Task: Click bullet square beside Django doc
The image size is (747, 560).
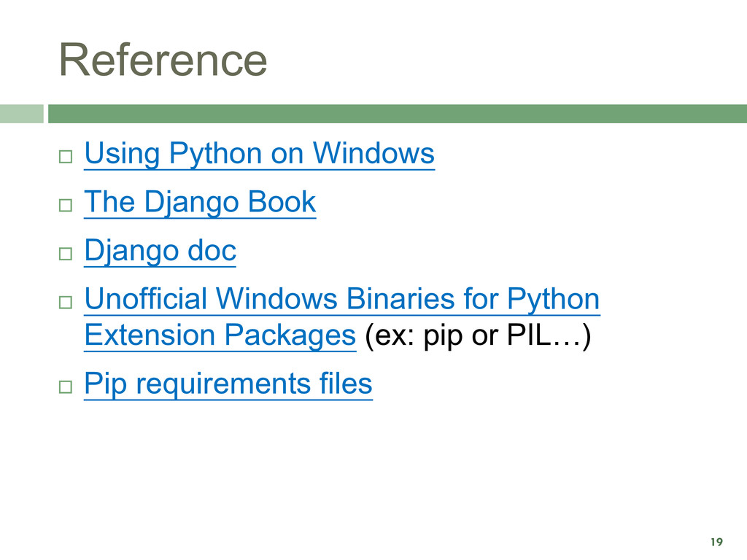Action: pyautogui.click(x=66, y=254)
